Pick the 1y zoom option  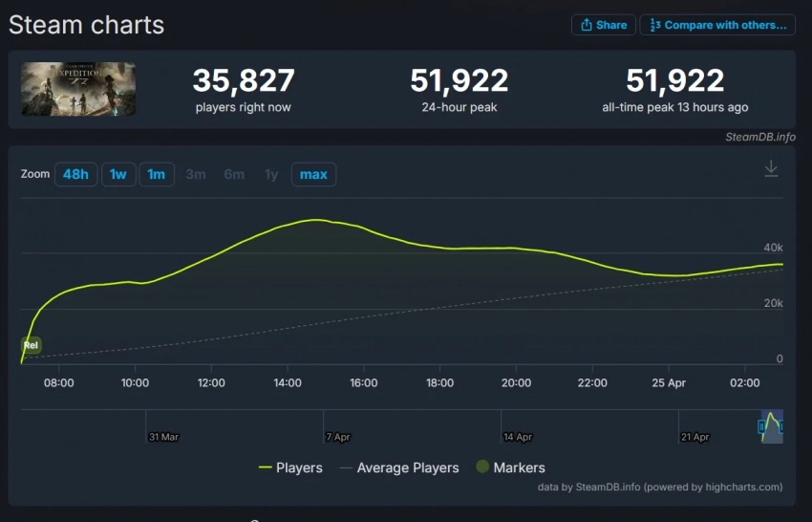tap(271, 174)
